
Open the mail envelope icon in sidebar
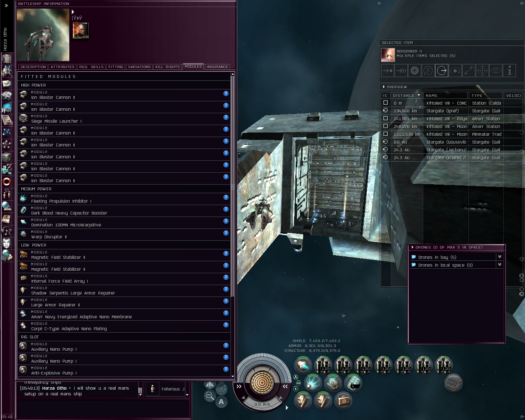7,83
